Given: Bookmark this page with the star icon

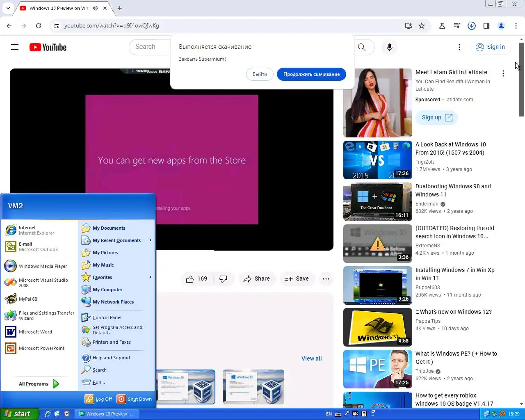Looking at the screenshot, I should coord(422,25).
